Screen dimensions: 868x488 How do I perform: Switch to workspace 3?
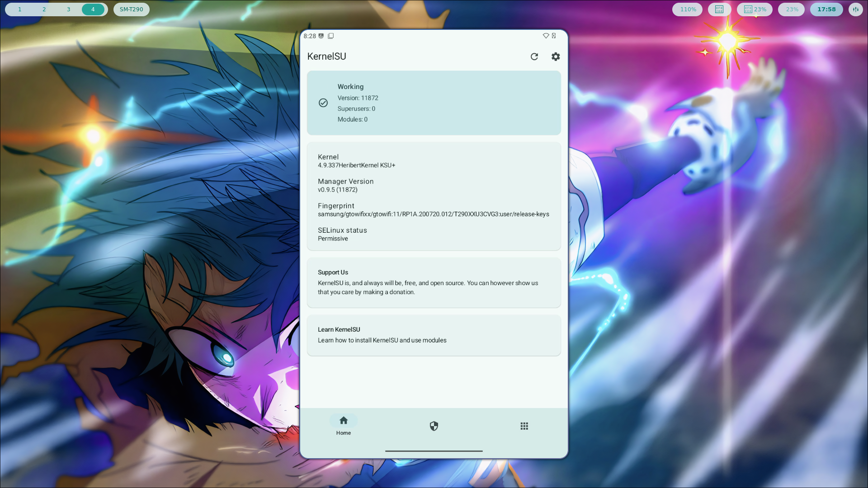click(68, 9)
